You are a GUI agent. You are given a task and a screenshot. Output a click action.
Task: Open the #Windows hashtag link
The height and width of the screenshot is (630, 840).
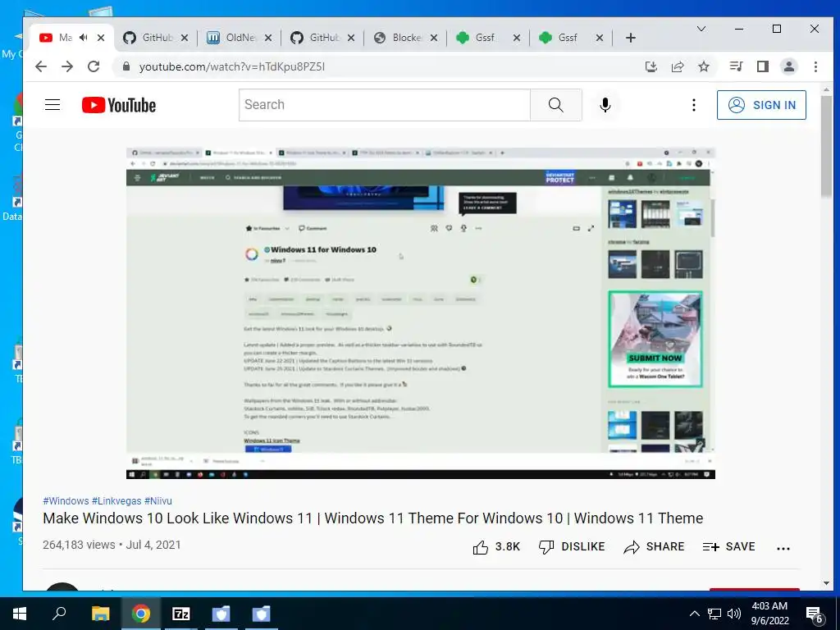click(x=66, y=501)
